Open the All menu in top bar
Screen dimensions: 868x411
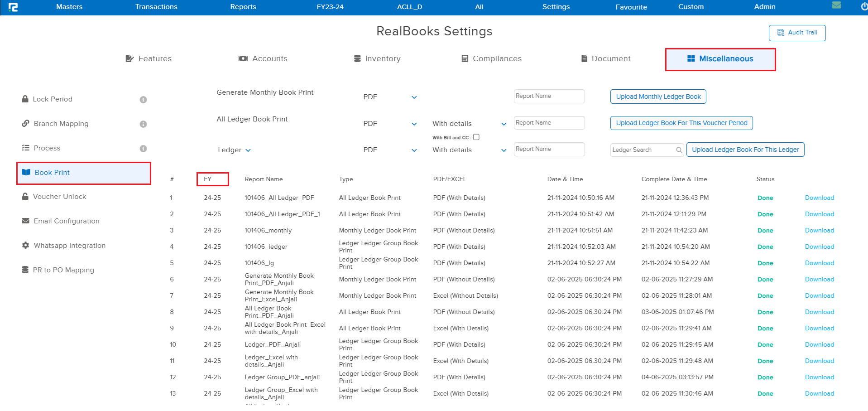[479, 7]
